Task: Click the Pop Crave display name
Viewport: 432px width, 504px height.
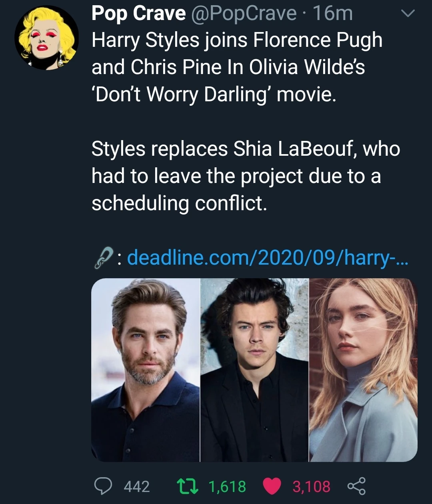Action: 138,14
